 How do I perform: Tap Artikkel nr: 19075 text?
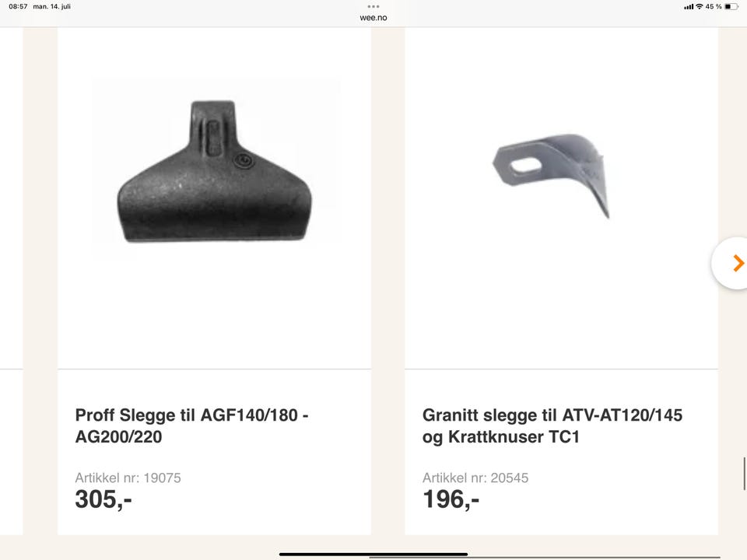(128, 478)
